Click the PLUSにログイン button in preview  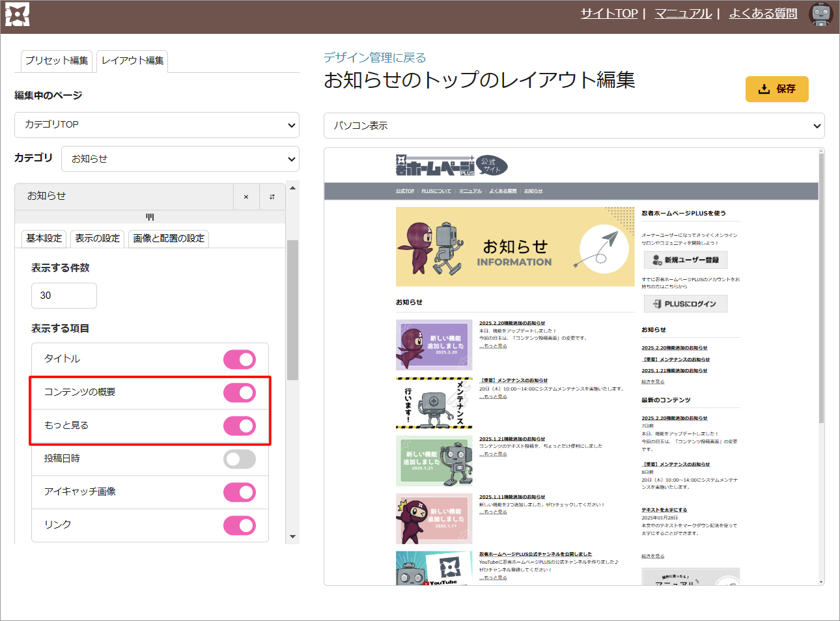pyautogui.click(x=686, y=304)
